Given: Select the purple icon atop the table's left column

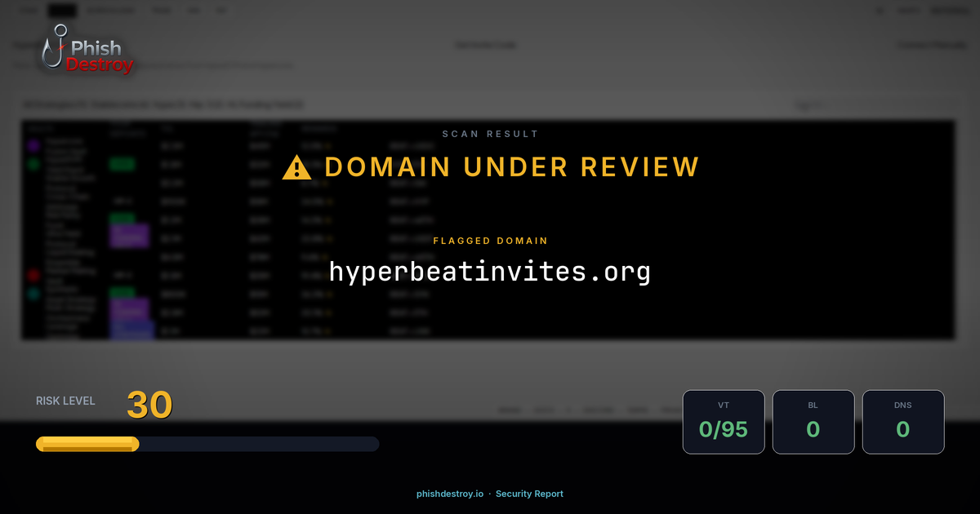Looking at the screenshot, I should tap(33, 146).
